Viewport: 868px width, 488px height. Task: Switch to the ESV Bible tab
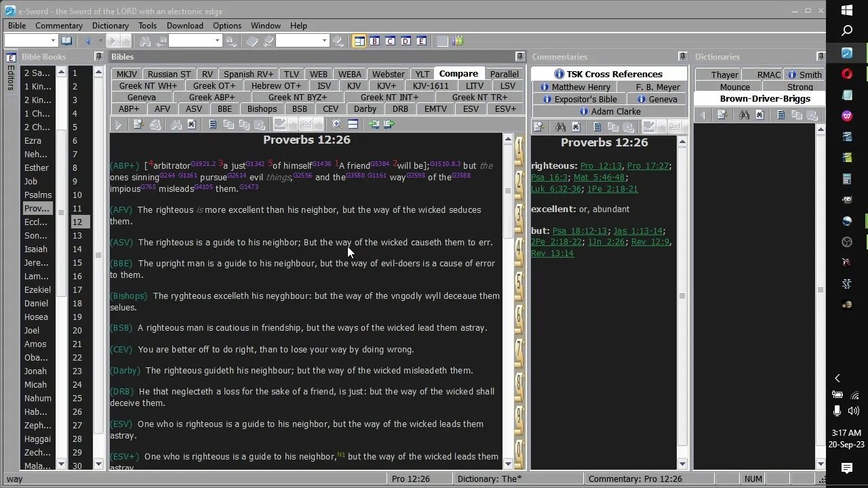pyautogui.click(x=470, y=108)
